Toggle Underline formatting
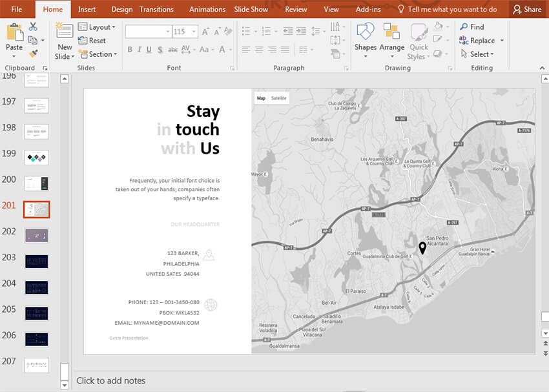549x392 pixels. click(x=149, y=50)
